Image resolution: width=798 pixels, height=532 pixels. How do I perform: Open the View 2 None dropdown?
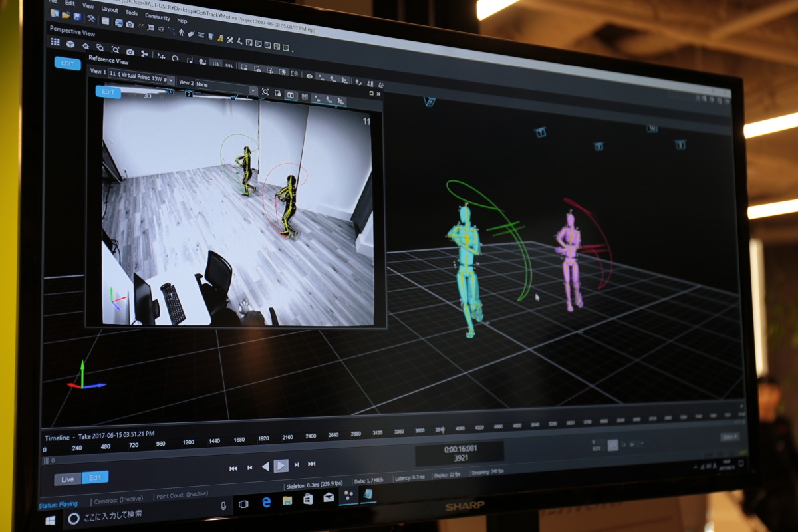[225, 87]
